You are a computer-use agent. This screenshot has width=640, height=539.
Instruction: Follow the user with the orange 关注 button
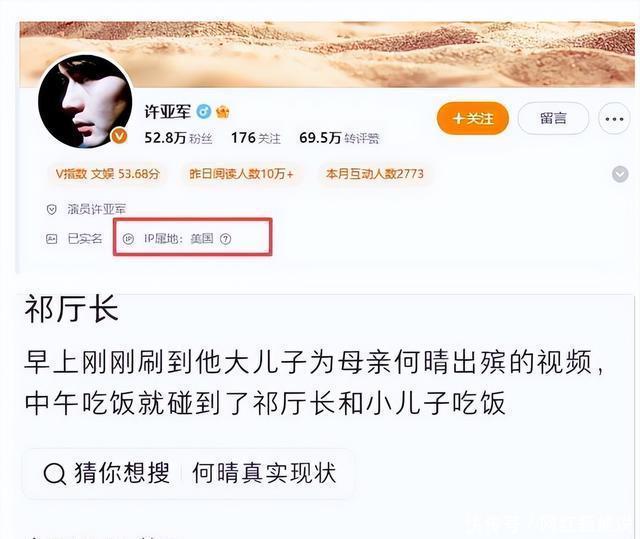473,119
